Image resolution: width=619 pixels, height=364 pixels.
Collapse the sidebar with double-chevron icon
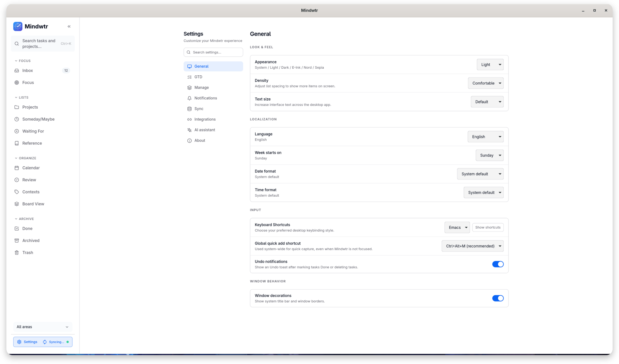(69, 27)
